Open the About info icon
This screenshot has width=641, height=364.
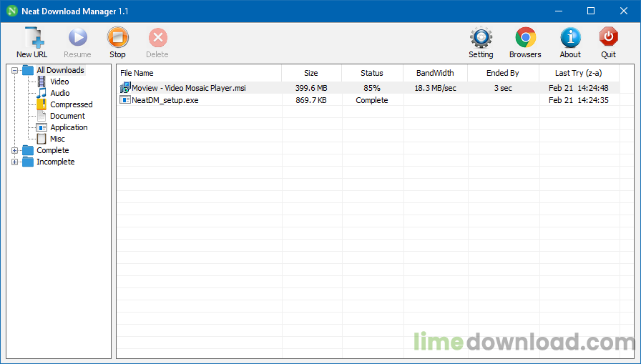point(570,38)
